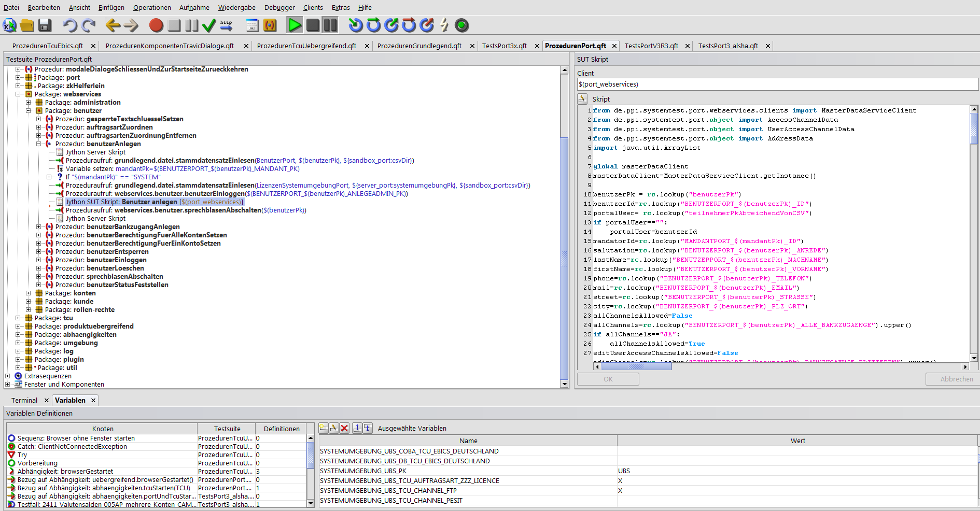Click into the Client input field
Screen dimensions: 980x511
(777, 84)
